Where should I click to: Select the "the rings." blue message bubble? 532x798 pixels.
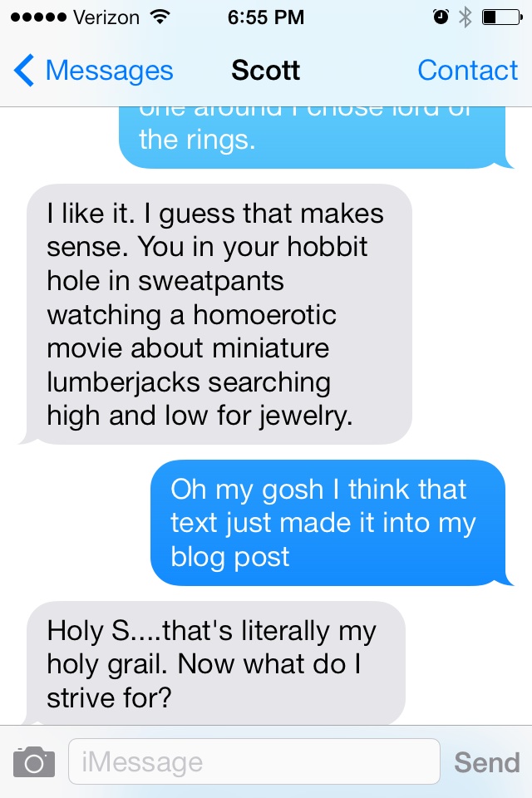[316, 137]
